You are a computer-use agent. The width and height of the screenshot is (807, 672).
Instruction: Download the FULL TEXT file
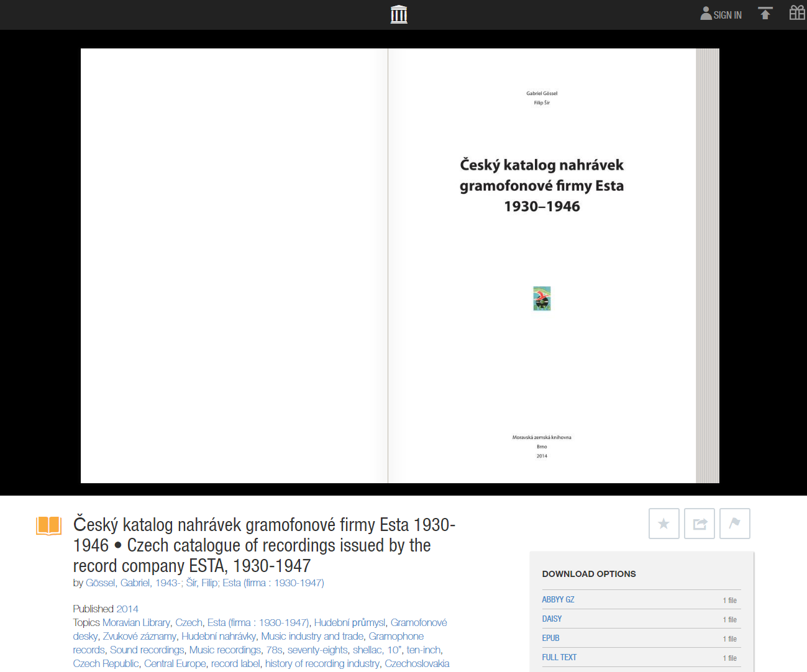[559, 657]
